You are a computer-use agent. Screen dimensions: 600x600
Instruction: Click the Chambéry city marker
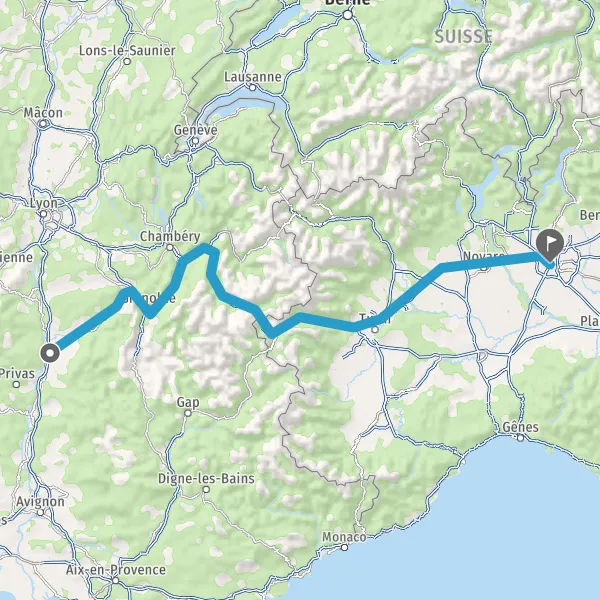[x=170, y=248]
